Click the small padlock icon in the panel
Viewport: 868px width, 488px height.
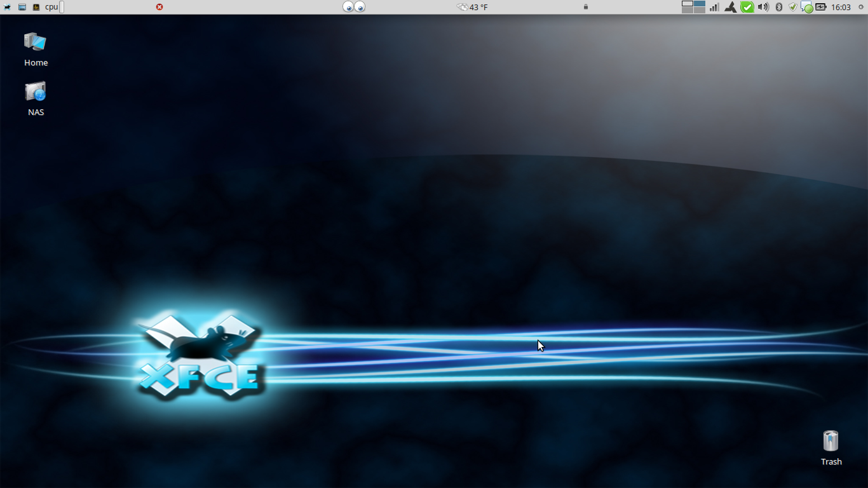(586, 7)
